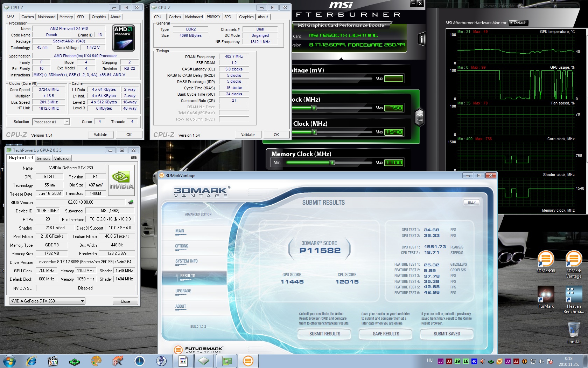Switch to 3DMark Vantage orange taskbar button
The width and height of the screenshot is (588, 368).
(x=248, y=361)
